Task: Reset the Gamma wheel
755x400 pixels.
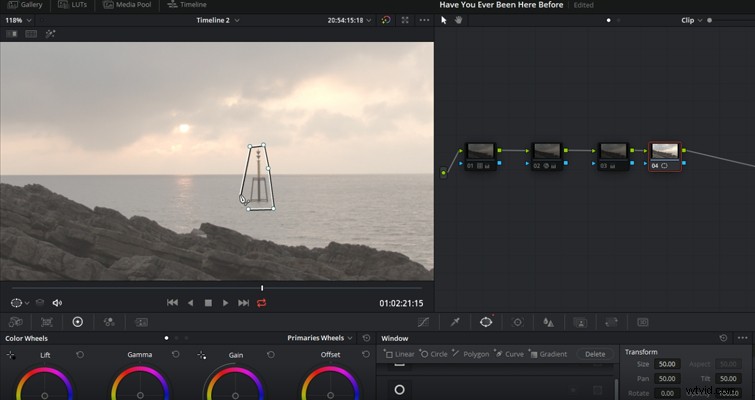Action: 176,355
